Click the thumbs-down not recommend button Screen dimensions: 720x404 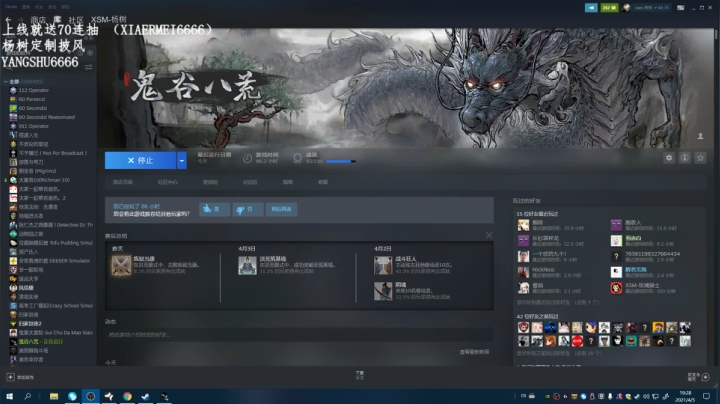(x=248, y=209)
